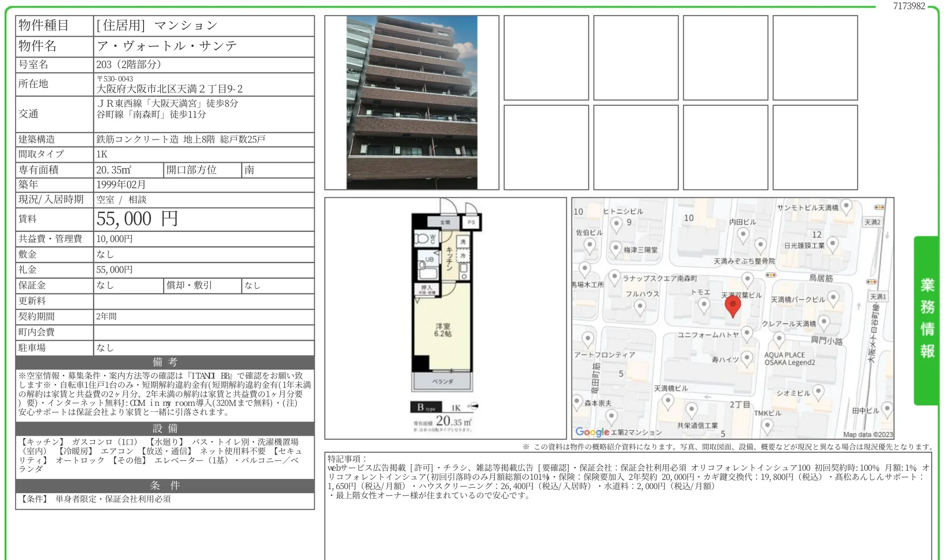946x560 pixels.
Task: Click the 天満1 intersection label on map
Action: coord(877,297)
